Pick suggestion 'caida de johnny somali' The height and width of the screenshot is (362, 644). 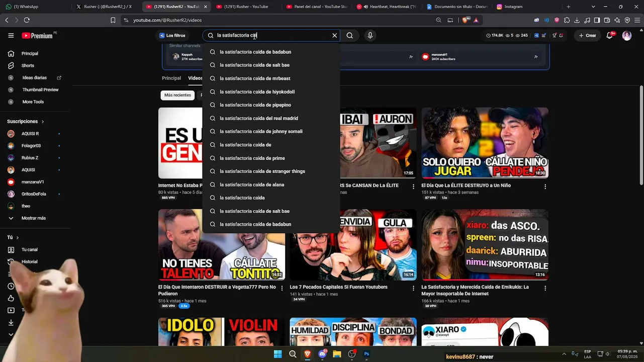point(271,132)
